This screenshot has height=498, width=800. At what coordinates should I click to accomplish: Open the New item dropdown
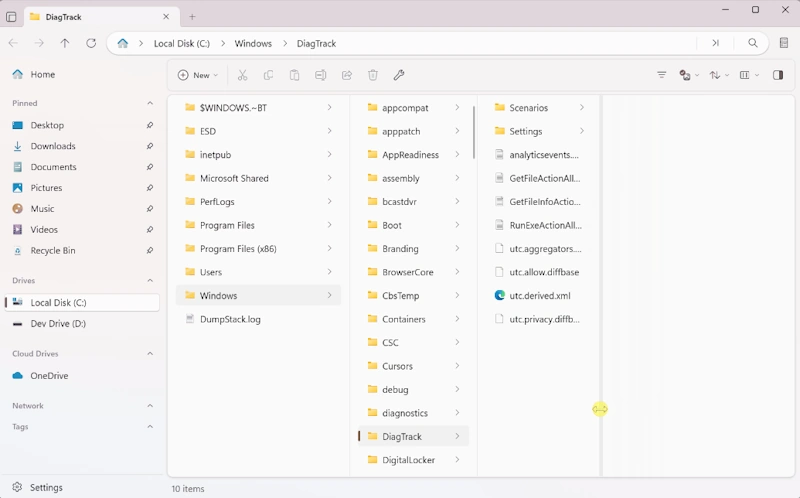198,75
